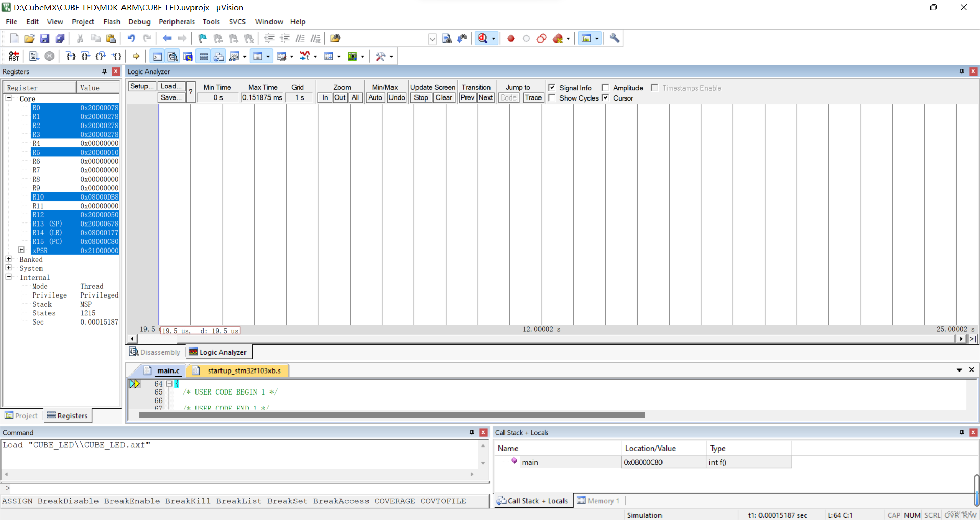
Task: Click the Disable All Breakpoints icon
Action: pyautogui.click(x=542, y=38)
